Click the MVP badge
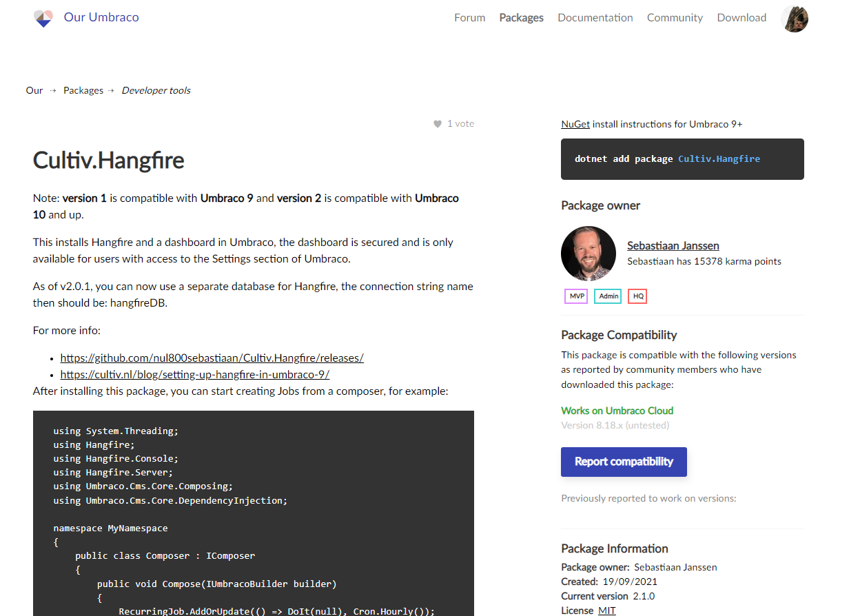Screen dimensions: 849x616 [x=575, y=296]
